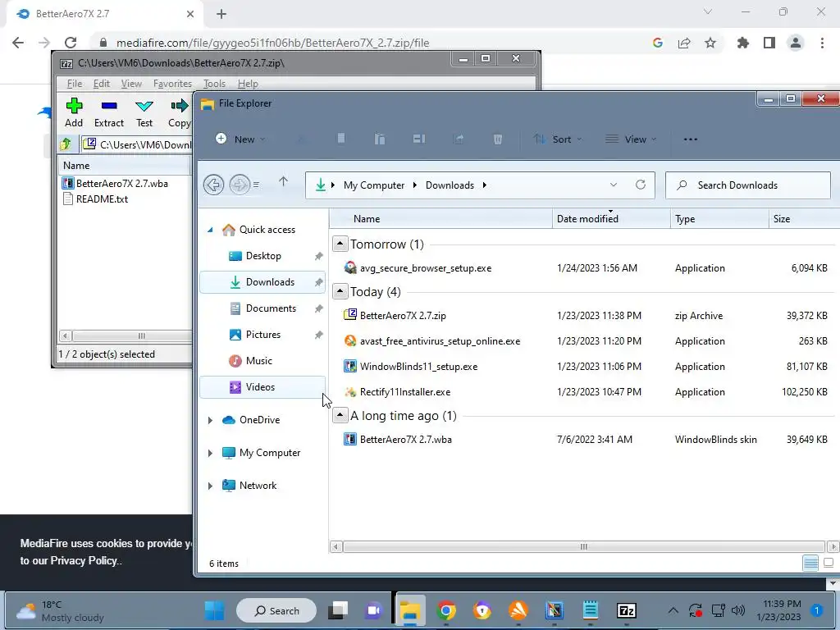
Task: Click the Search Downloads field
Action: coord(748,185)
